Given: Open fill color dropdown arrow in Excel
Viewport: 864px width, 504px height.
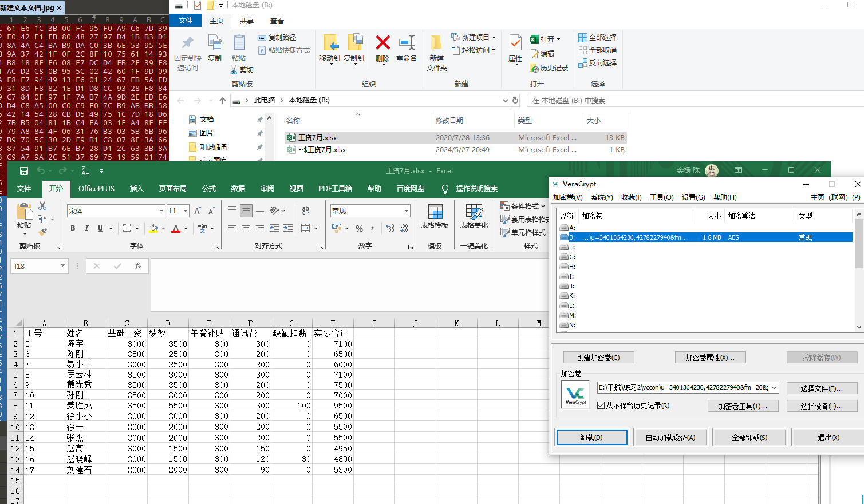Looking at the screenshot, I should [x=163, y=228].
